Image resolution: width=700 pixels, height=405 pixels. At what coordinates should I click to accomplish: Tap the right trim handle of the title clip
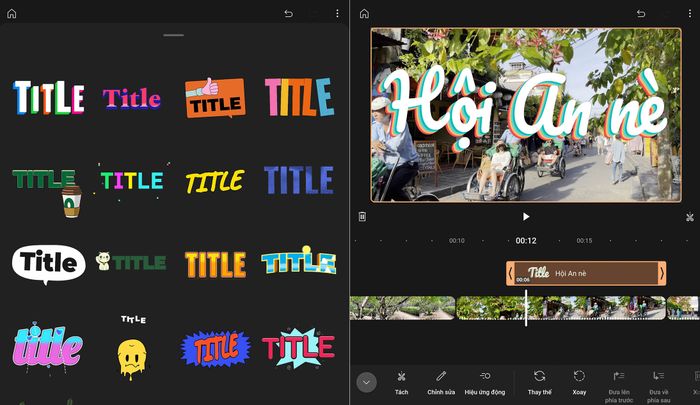pos(662,273)
